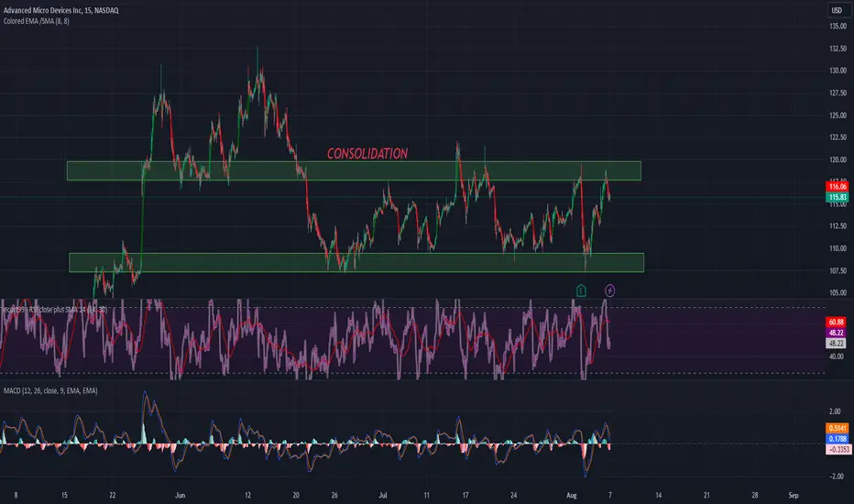Screen dimensions: 854x504
Task: Open the USD currency selector
Action: [837, 10]
